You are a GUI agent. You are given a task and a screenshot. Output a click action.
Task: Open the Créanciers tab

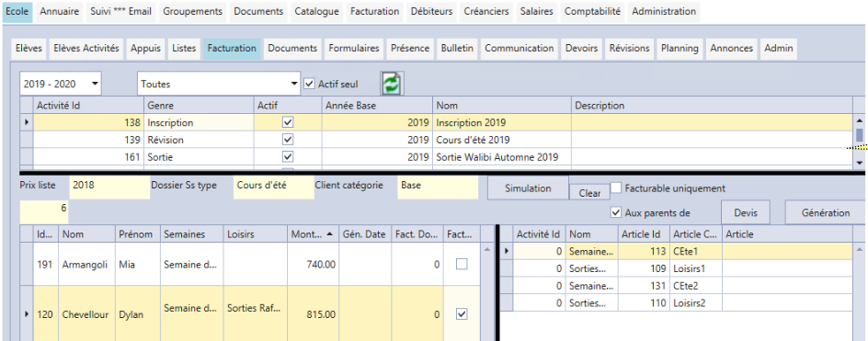486,11
